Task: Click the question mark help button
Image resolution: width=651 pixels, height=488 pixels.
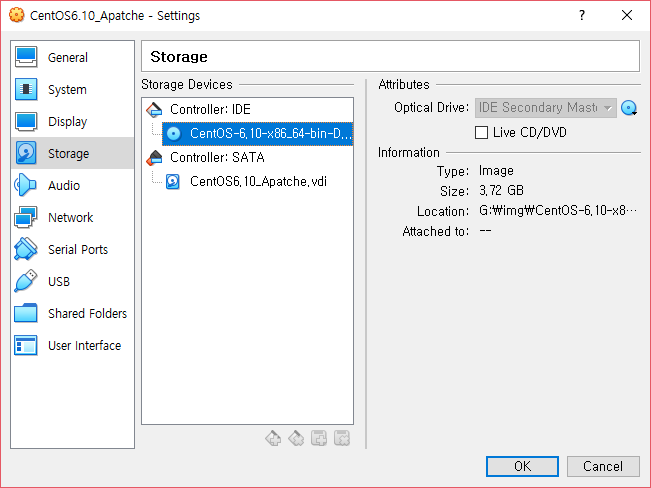Action: 582,15
